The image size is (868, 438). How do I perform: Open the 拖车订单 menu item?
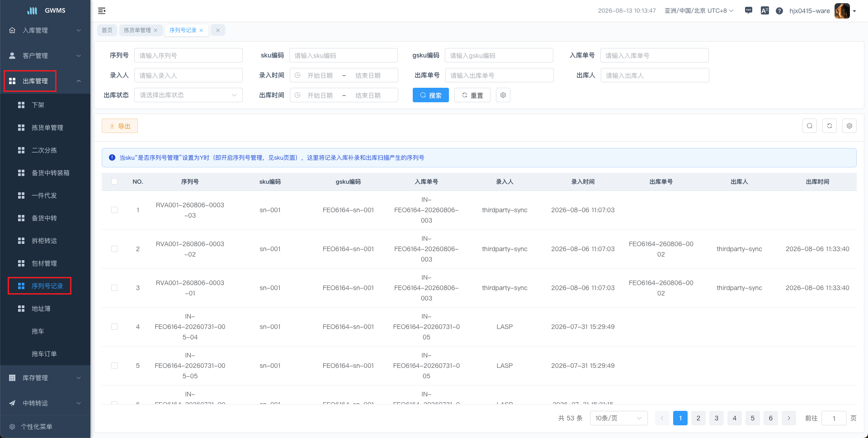tap(45, 354)
